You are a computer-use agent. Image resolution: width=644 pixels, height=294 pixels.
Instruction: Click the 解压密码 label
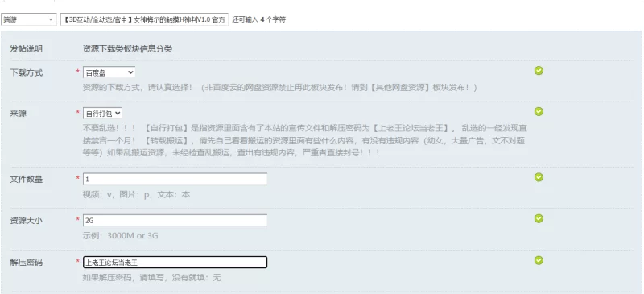click(27, 262)
